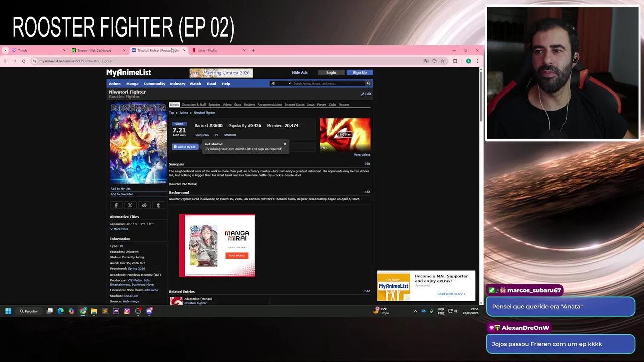Click the browser forward arrow
The image size is (644, 362).
click(x=15, y=61)
